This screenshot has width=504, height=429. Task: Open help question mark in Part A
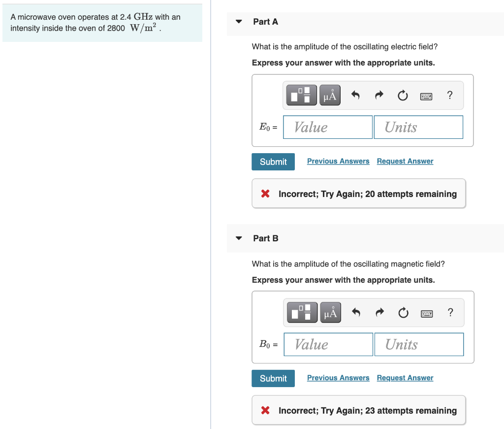click(x=450, y=95)
